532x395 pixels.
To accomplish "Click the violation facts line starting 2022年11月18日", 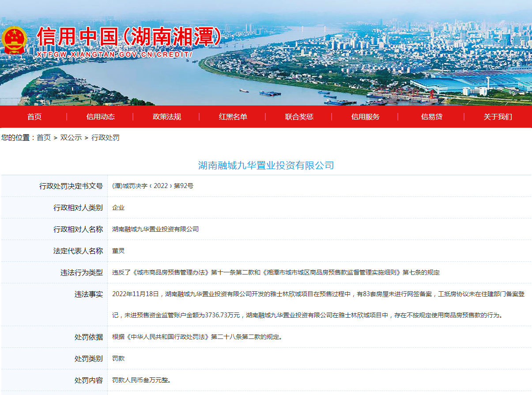I will (318, 294).
